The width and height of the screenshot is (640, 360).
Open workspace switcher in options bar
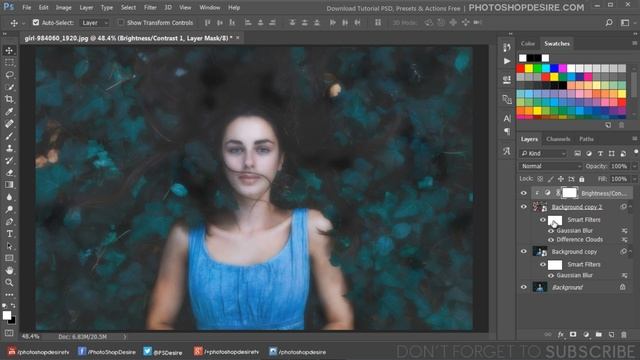point(625,22)
